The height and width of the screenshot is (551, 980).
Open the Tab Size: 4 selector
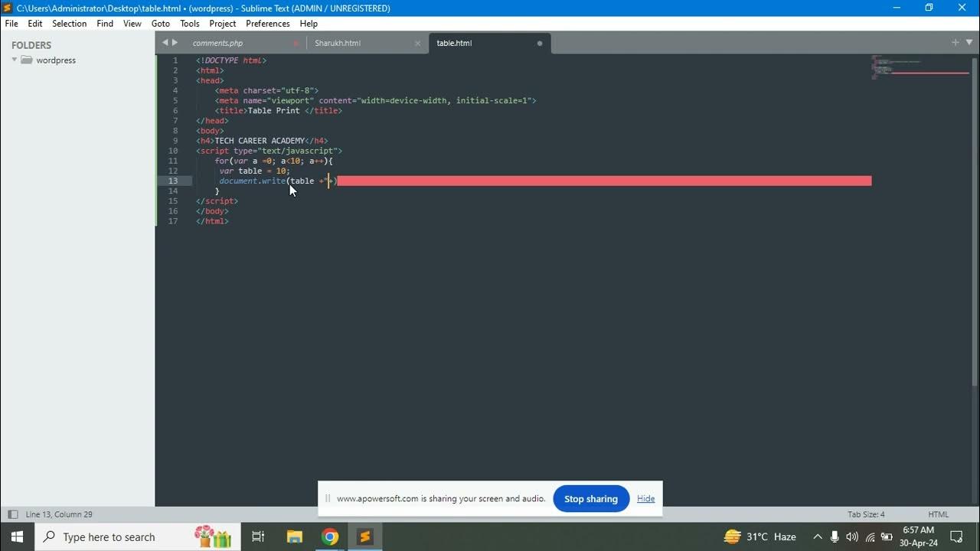(866, 514)
